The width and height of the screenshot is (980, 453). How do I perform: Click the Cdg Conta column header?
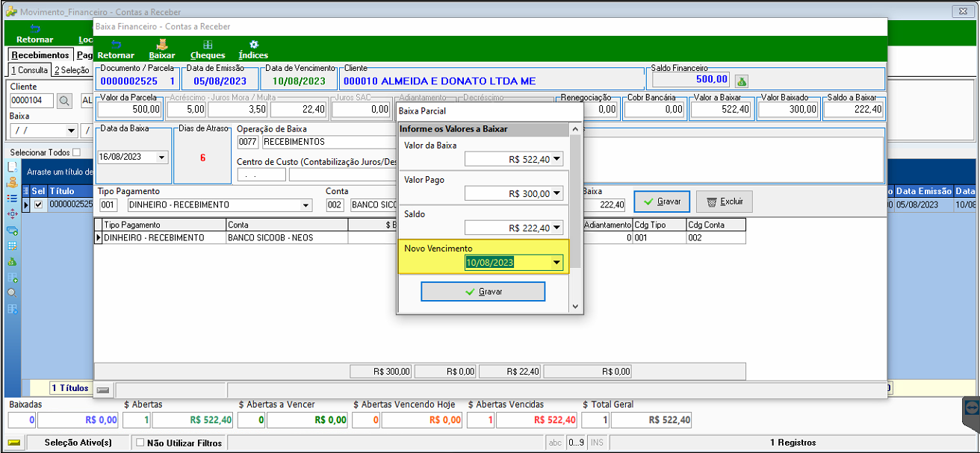coord(716,225)
